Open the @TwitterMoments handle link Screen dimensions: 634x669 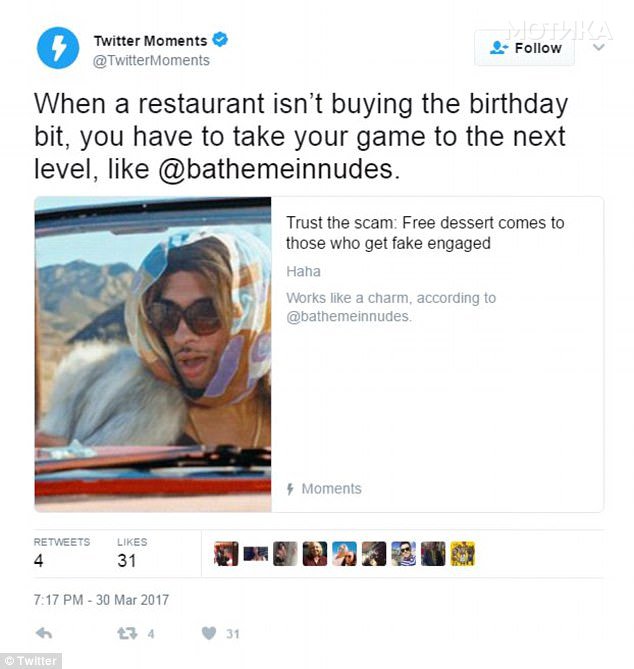click(x=151, y=61)
